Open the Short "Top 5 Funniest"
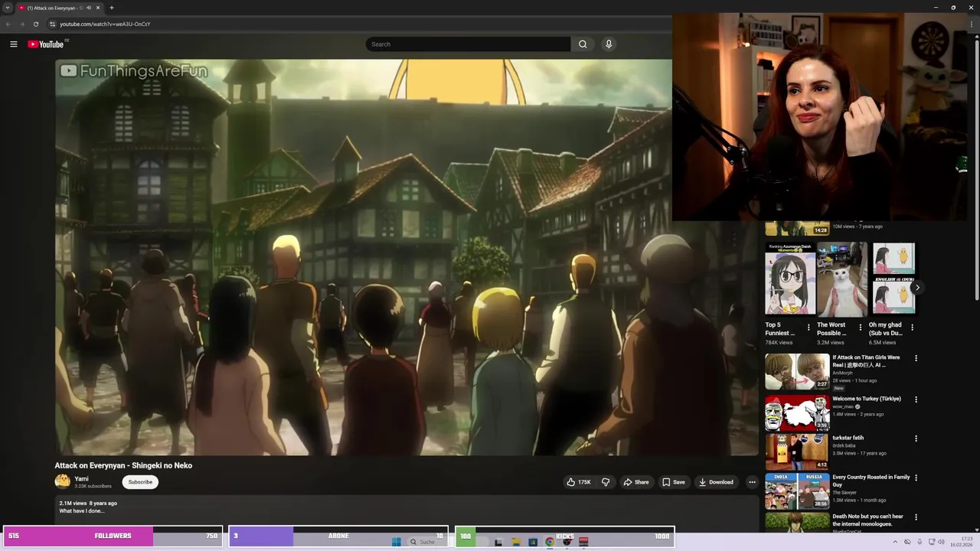The image size is (980, 551). pyautogui.click(x=790, y=279)
